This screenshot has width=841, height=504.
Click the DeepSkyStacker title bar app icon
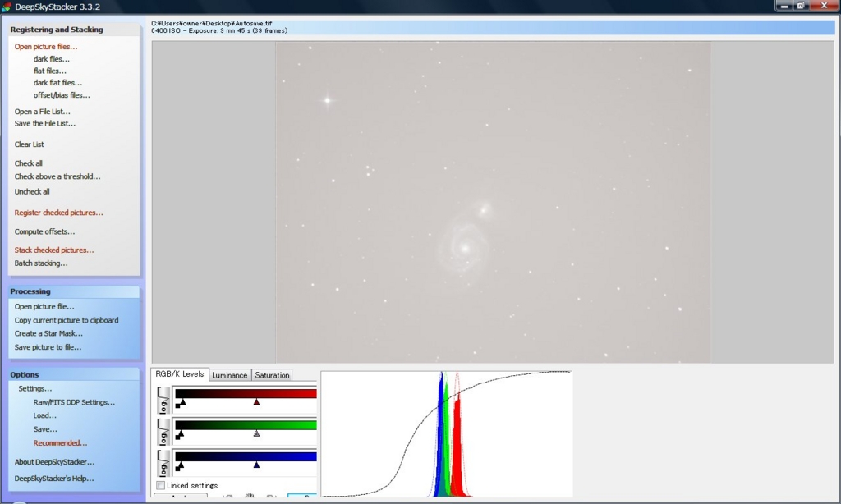coord(7,7)
